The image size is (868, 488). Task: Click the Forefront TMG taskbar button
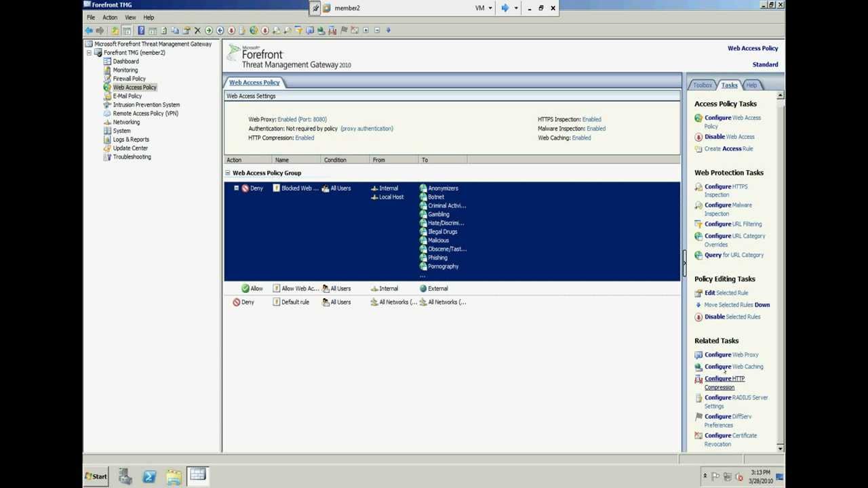197,476
